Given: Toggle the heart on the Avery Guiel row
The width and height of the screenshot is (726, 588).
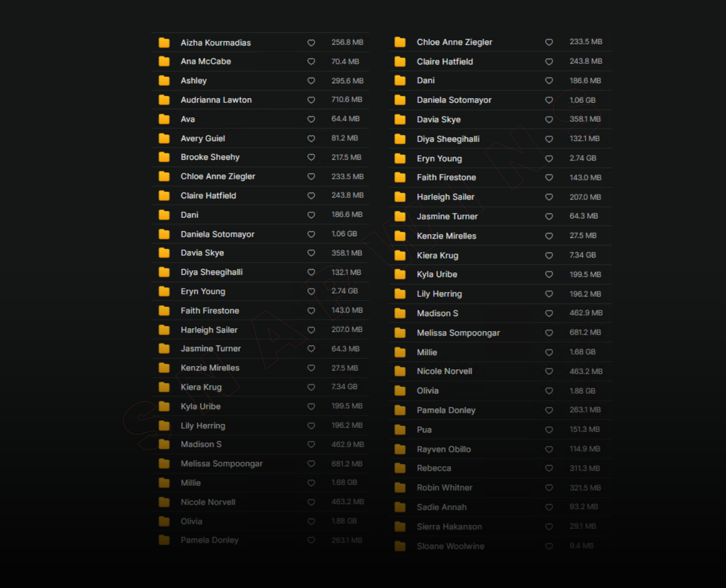Looking at the screenshot, I should tap(311, 139).
